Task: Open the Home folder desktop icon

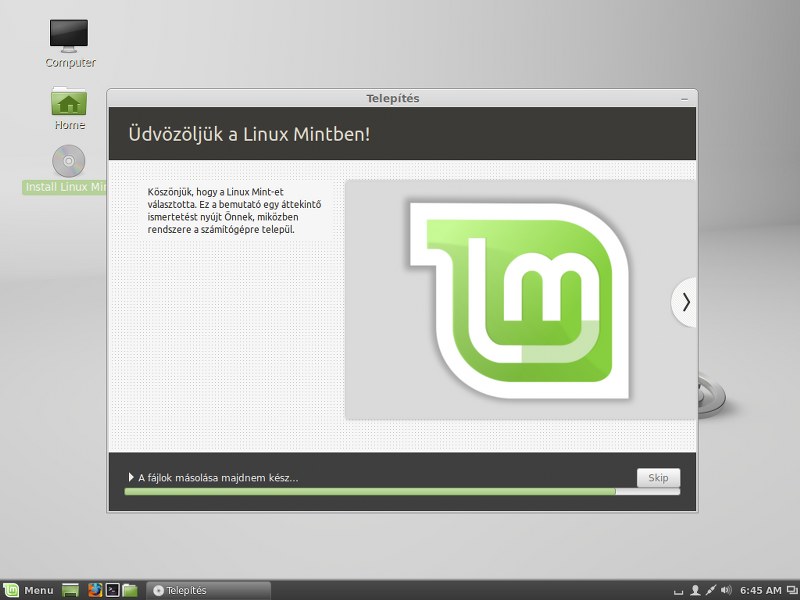Action: [69, 108]
